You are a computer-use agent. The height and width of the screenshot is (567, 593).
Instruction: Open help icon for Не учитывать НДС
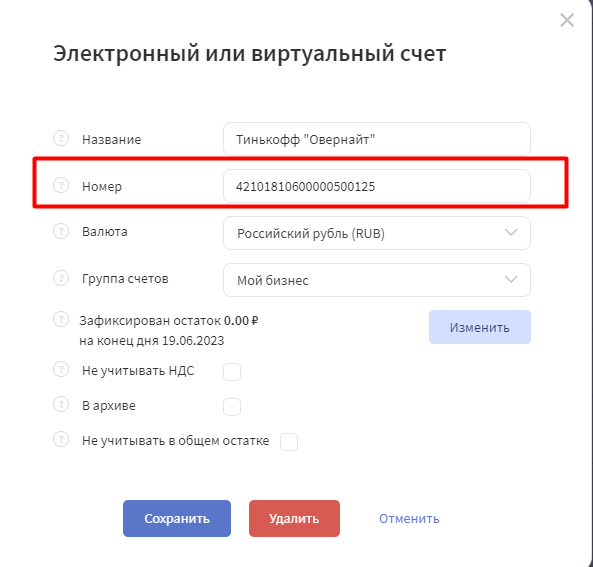coord(61,370)
